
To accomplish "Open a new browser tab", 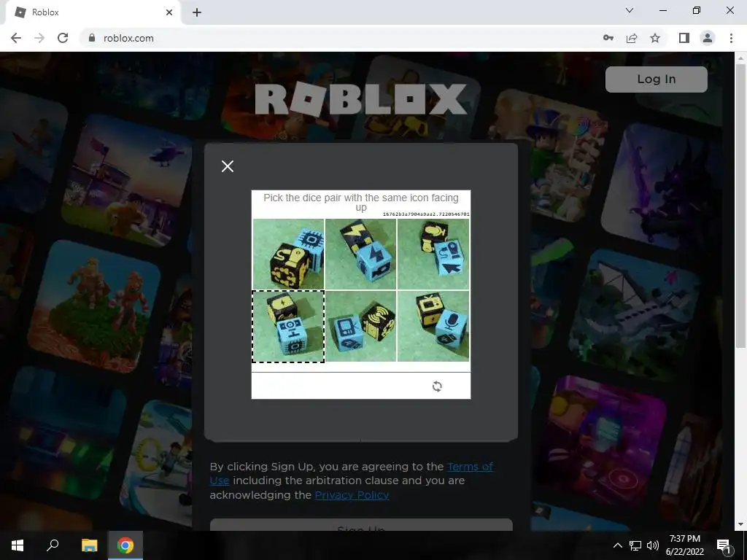I will (x=197, y=12).
